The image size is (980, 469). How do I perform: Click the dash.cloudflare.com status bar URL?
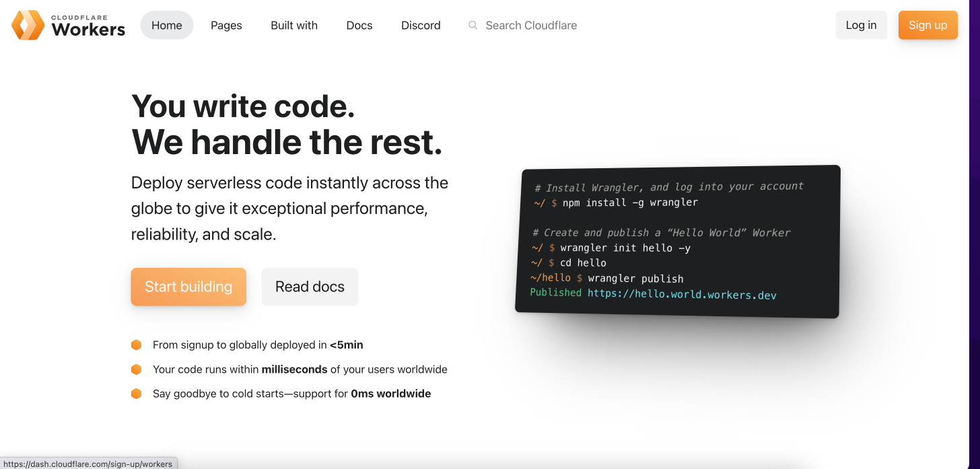(88, 464)
